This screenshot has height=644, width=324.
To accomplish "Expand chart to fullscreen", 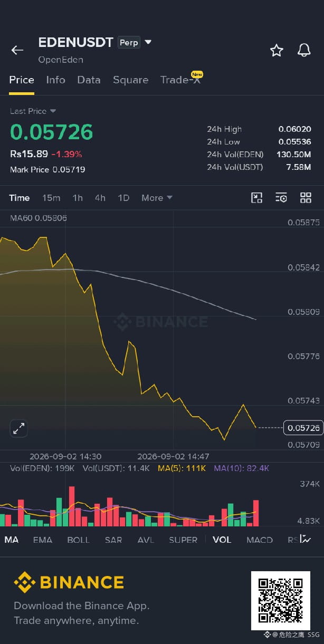I will pos(18,428).
